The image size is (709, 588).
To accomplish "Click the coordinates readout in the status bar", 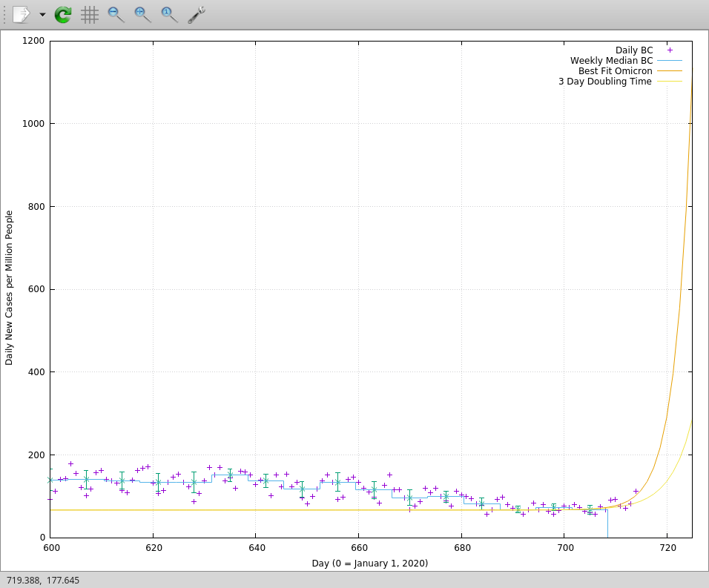I will 43,581.
